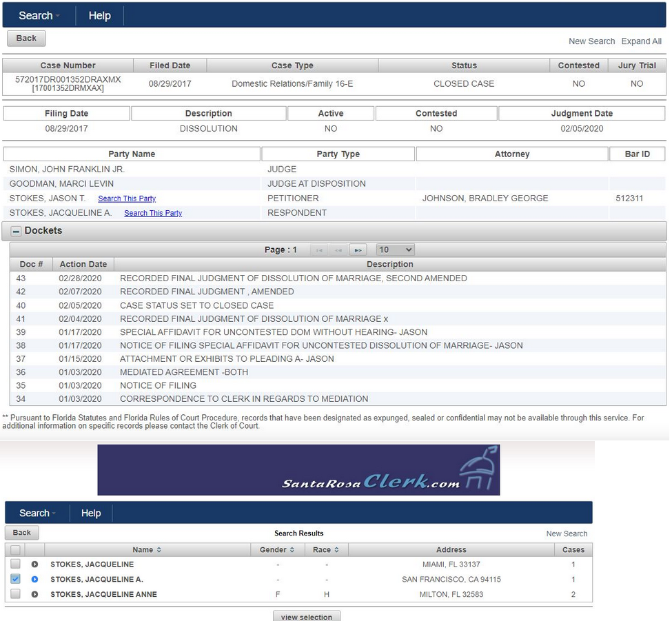Click party name SIMON, JOHN FRANKLIN JR.
The image size is (672, 621).
[67, 170]
